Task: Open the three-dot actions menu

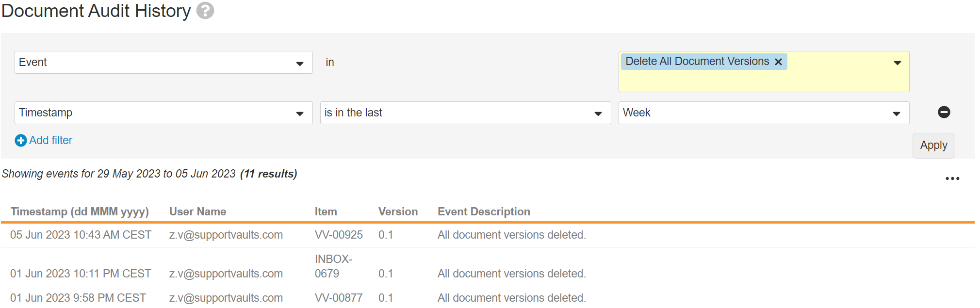Action: click(x=952, y=178)
